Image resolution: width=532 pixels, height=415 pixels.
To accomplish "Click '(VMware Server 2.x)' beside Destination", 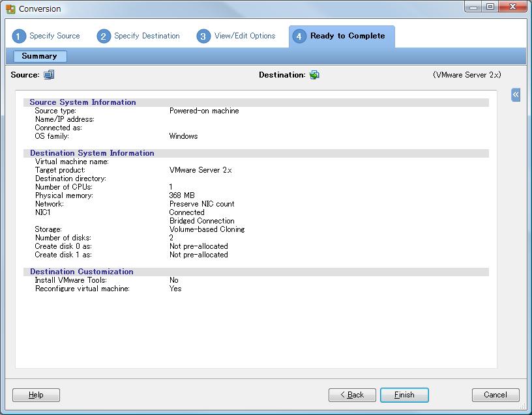I will (x=467, y=75).
